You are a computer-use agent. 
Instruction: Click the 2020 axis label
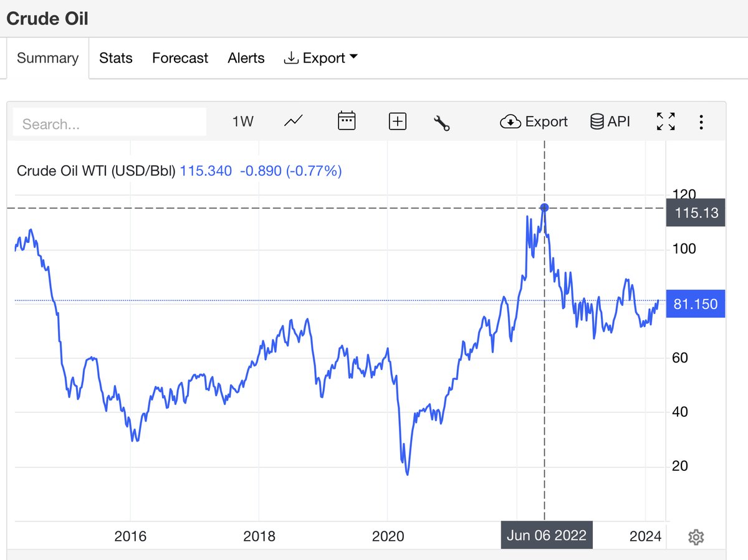[387, 536]
